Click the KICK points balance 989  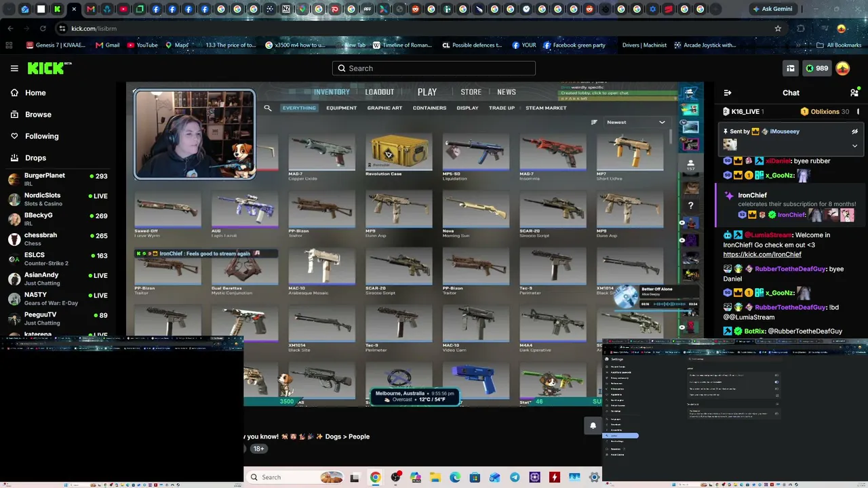[816, 68]
